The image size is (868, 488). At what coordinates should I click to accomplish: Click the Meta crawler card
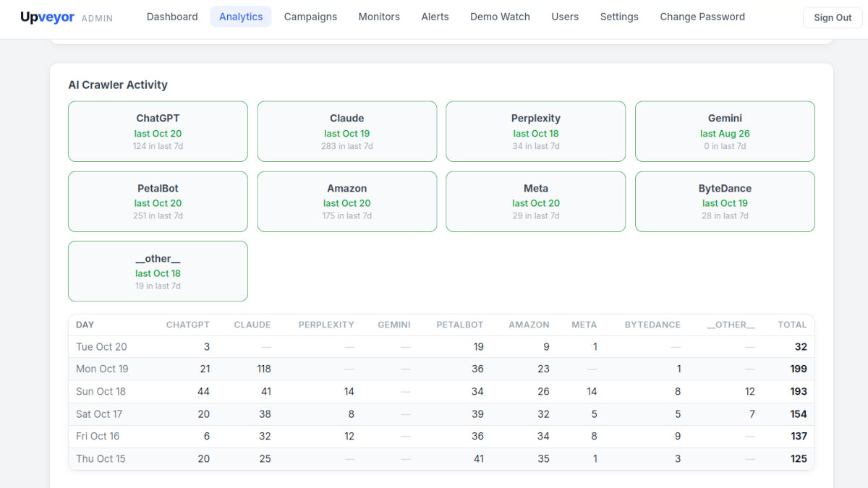[x=536, y=201]
